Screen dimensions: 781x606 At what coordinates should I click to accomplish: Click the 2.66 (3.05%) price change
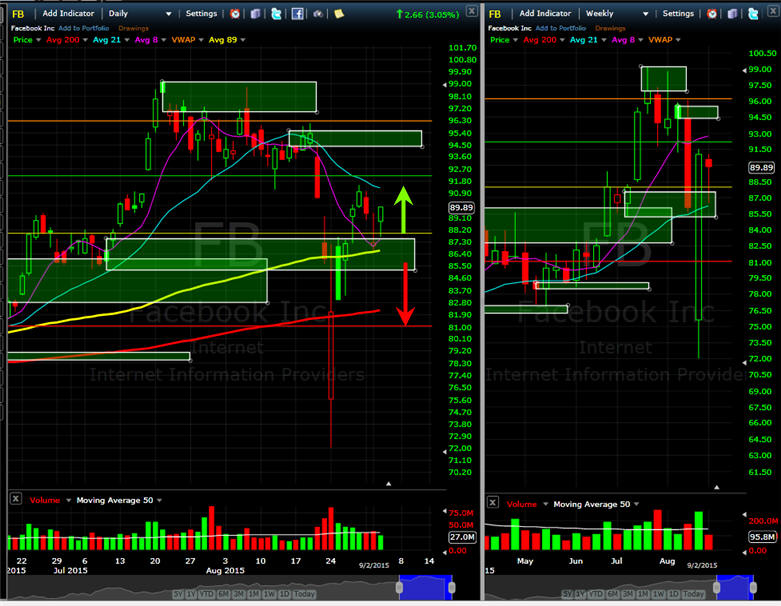click(x=428, y=15)
